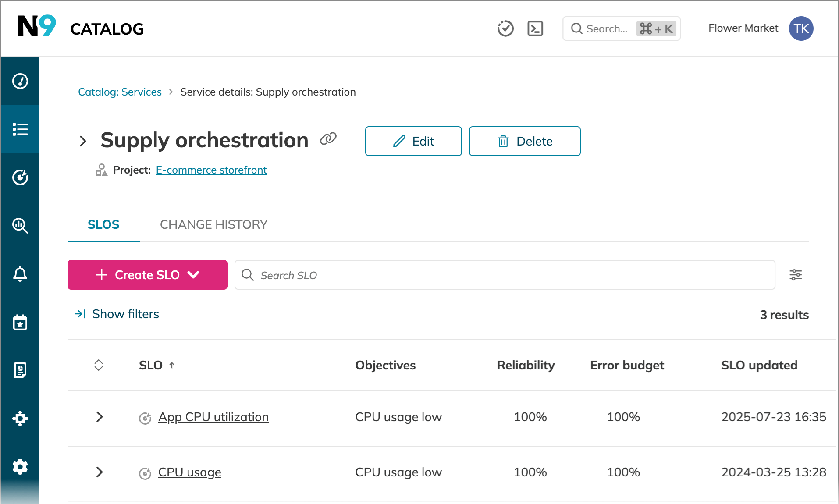839x504 pixels.
Task: Open alerts bell icon in sidebar
Action: coord(20,274)
